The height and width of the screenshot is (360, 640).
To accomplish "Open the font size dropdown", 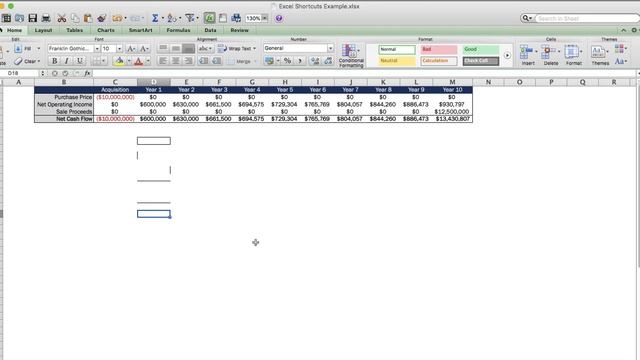I will (119, 49).
